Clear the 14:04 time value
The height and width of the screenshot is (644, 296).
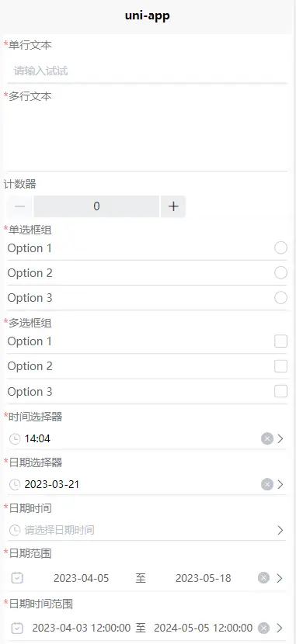pos(267,438)
